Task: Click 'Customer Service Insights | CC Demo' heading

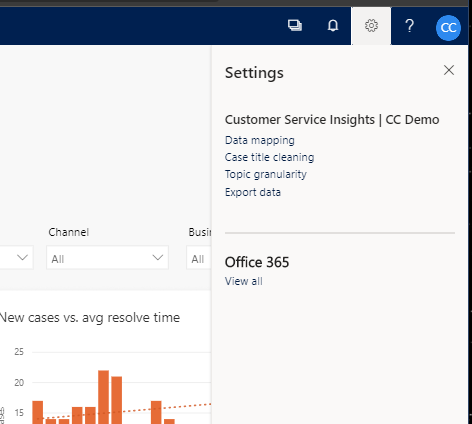Action: (332, 120)
